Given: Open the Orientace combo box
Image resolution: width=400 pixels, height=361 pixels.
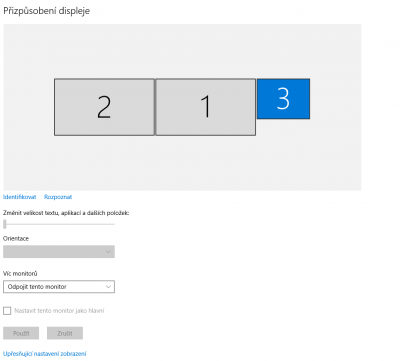Looking at the screenshot, I should (x=59, y=252).
